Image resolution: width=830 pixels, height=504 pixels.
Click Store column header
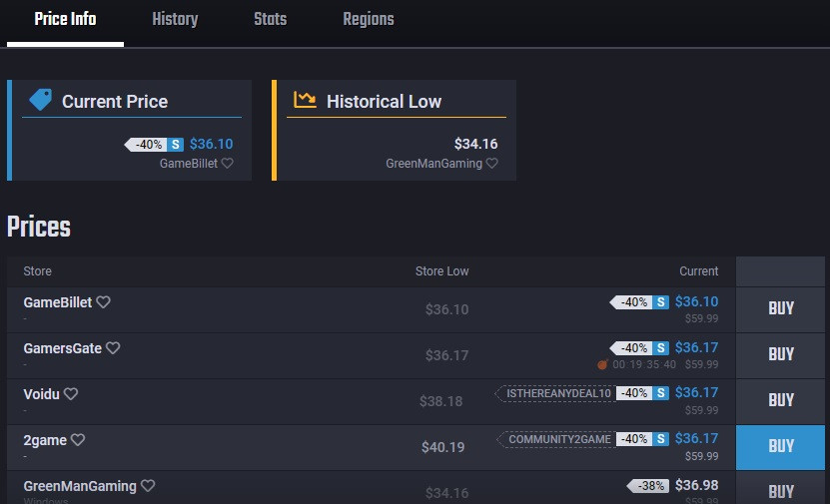tap(38, 271)
